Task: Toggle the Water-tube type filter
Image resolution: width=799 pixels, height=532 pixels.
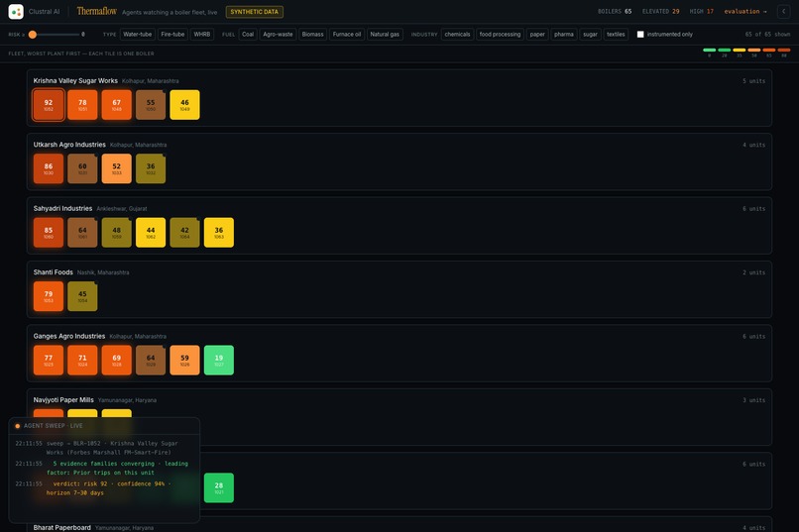Action: pyautogui.click(x=137, y=34)
